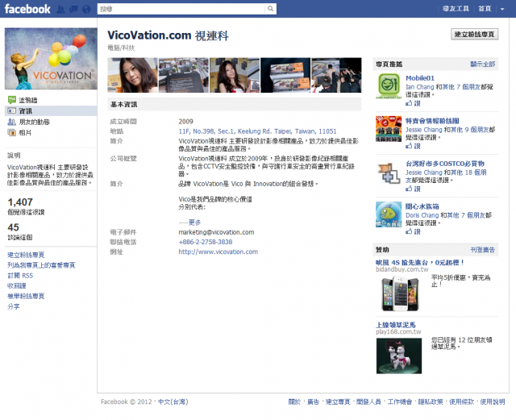Open the 使用說明 help footer link
This screenshot has width=516, height=420.
point(493,401)
